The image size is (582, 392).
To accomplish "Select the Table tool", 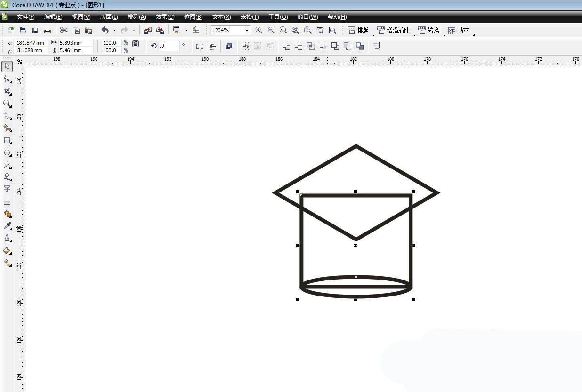I will point(7,201).
